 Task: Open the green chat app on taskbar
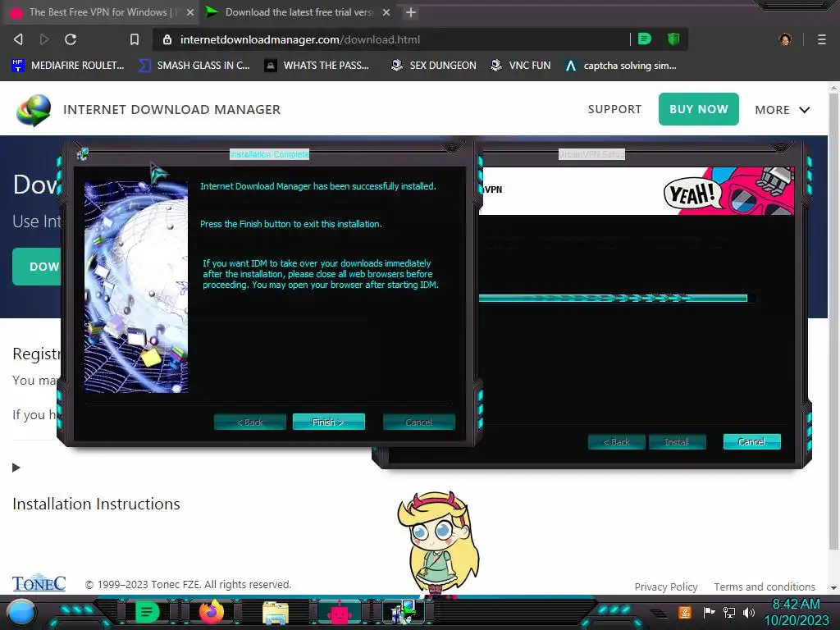click(x=147, y=612)
